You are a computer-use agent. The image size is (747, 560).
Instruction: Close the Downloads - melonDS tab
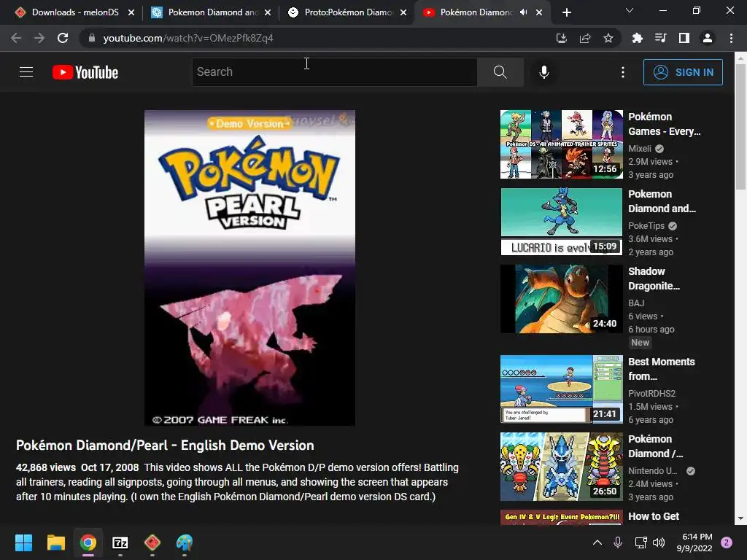coord(131,12)
